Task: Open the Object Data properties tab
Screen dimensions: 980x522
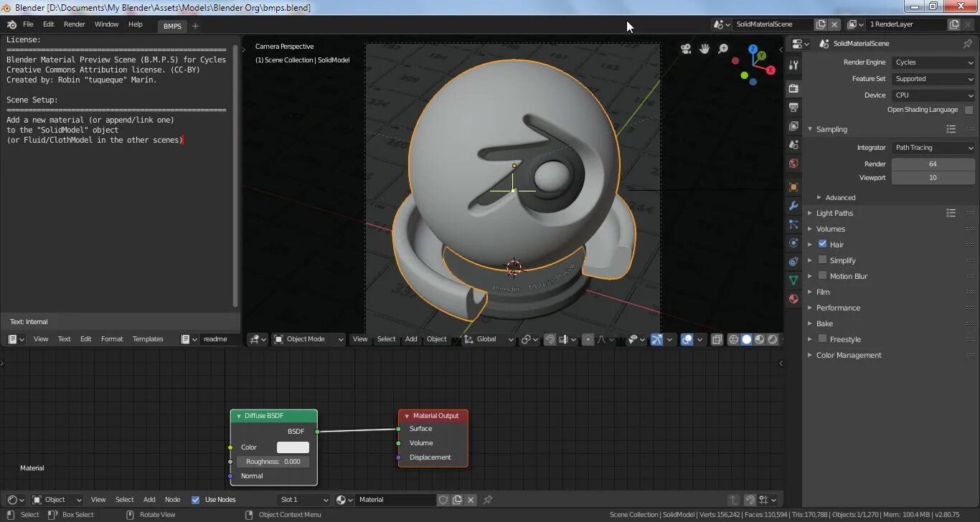Action: [x=793, y=280]
